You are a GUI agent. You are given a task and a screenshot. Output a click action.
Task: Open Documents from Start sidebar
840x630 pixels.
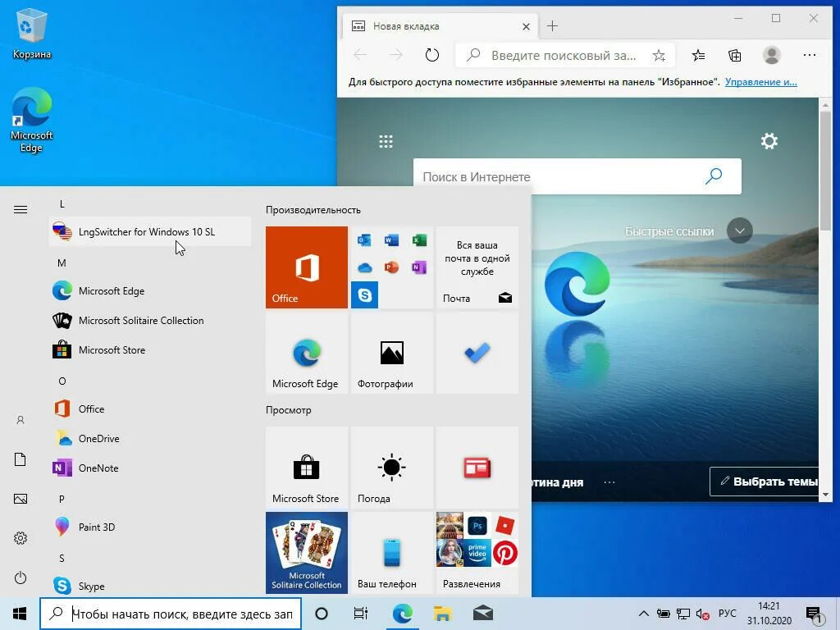21,459
